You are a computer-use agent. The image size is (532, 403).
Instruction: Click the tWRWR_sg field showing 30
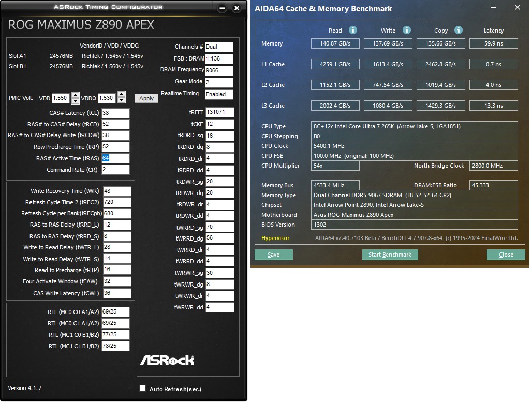(220, 273)
